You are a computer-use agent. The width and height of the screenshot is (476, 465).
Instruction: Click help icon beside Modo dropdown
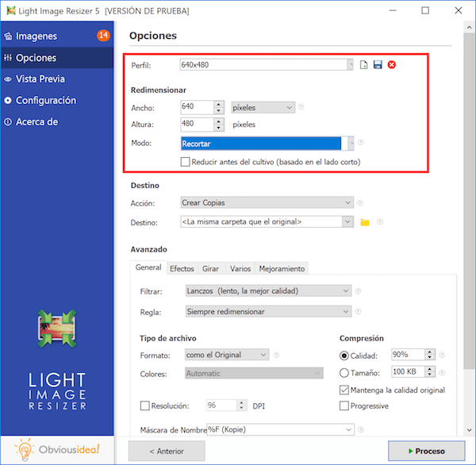pos(361,142)
